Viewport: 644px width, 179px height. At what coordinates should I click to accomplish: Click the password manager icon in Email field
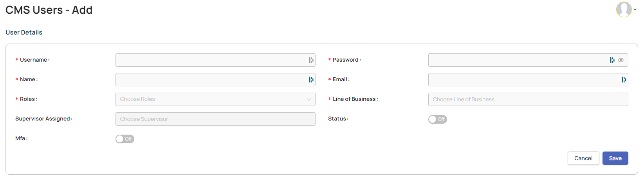tap(624, 80)
